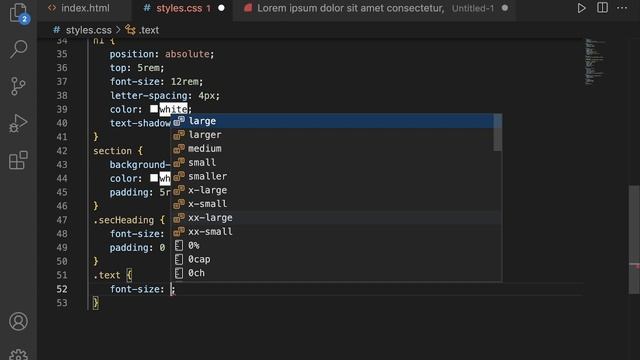The image size is (640, 360).
Task: Open the Run and Debug view
Action: 18,123
